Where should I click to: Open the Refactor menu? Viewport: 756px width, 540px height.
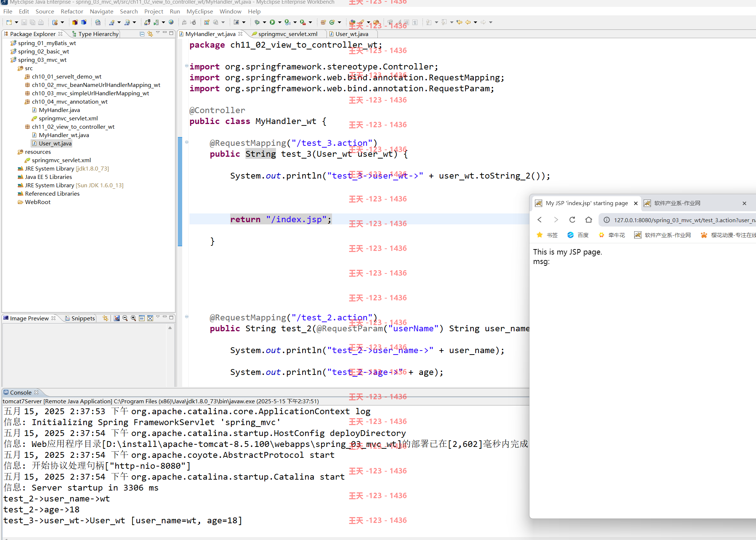point(72,12)
